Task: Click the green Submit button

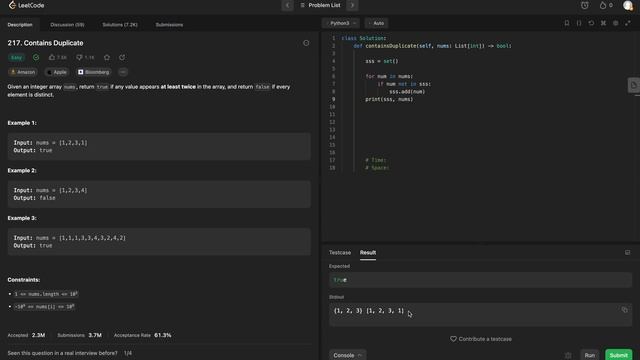Action: (x=618, y=355)
